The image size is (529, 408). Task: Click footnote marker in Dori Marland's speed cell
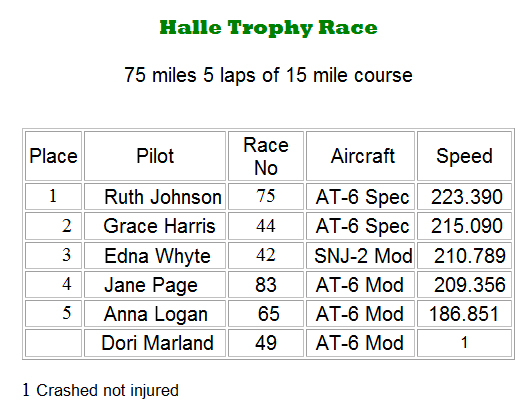(x=464, y=343)
